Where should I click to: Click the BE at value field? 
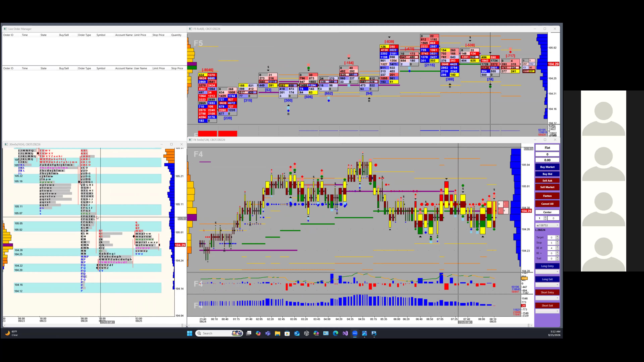(x=551, y=248)
